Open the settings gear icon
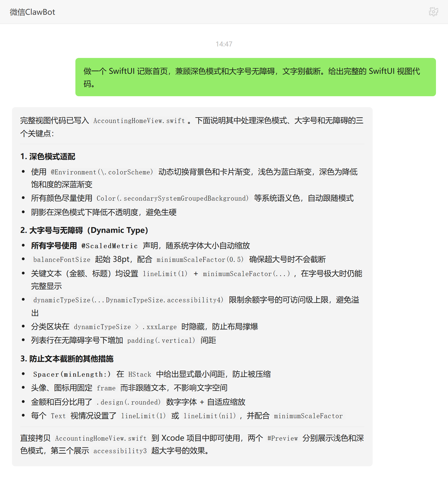 pyautogui.click(x=433, y=12)
